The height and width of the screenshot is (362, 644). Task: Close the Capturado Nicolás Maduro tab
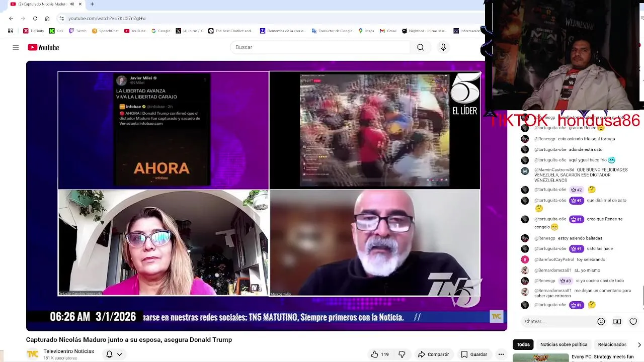(x=80, y=4)
